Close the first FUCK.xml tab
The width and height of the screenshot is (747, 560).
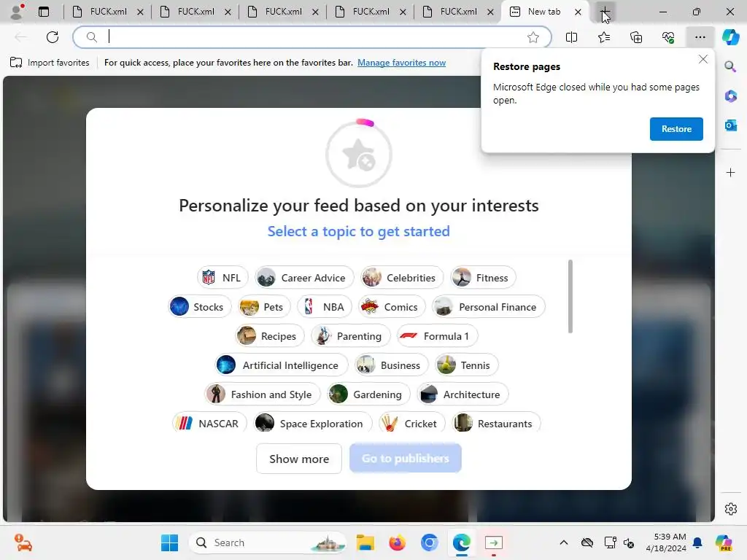140,12
